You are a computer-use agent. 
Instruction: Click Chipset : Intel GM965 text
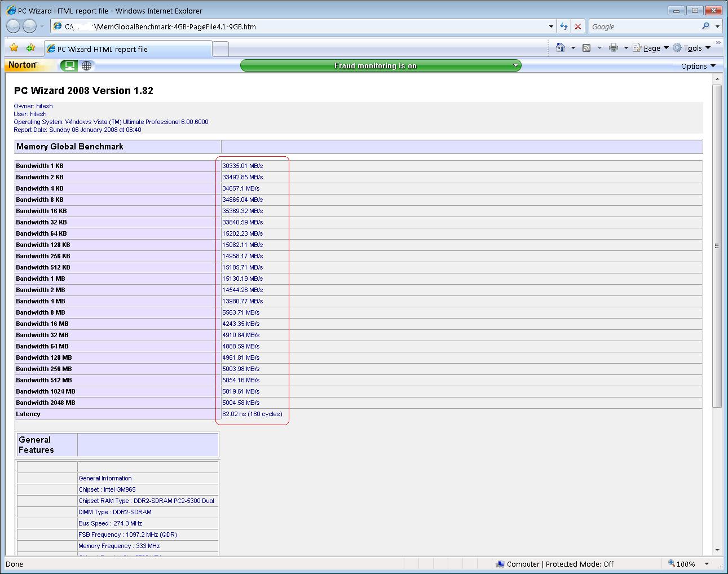click(107, 489)
